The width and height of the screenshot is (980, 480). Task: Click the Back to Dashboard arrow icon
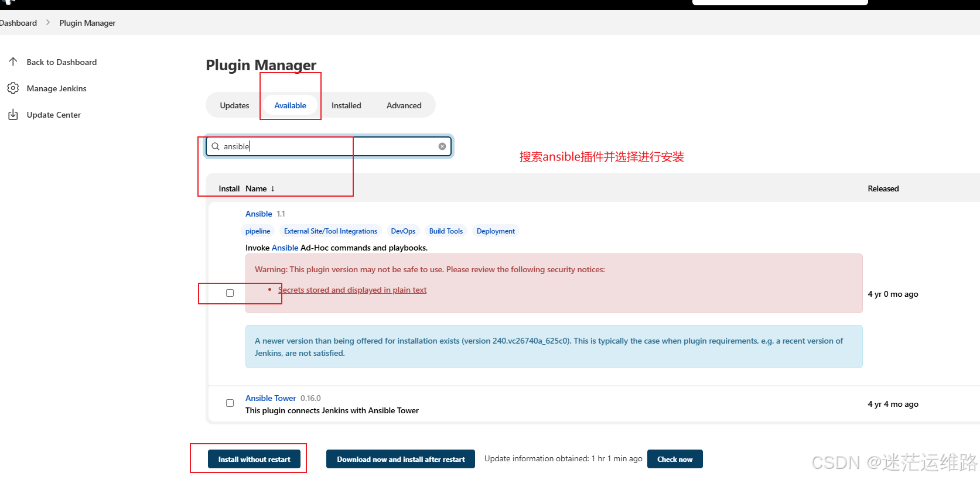pos(13,61)
